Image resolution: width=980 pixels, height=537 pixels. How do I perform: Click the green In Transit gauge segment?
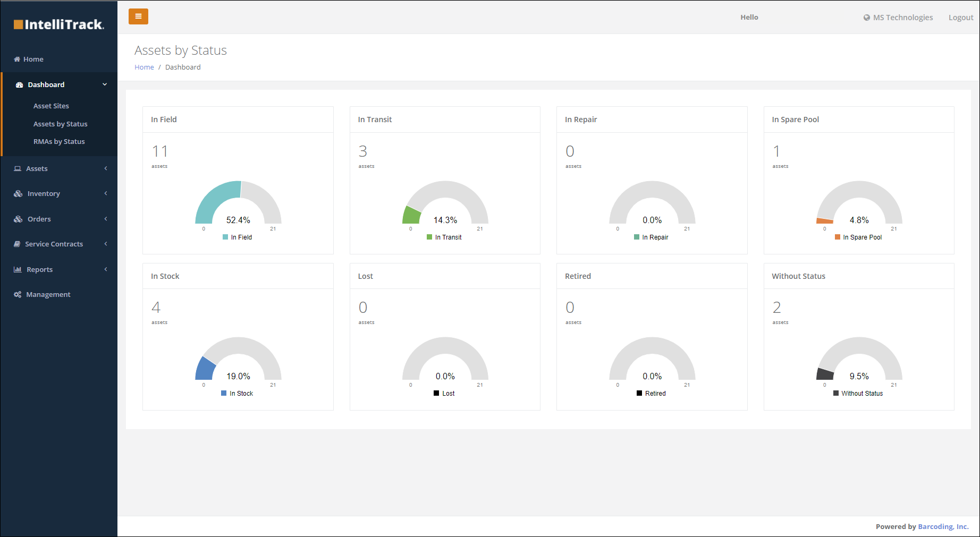click(411, 216)
